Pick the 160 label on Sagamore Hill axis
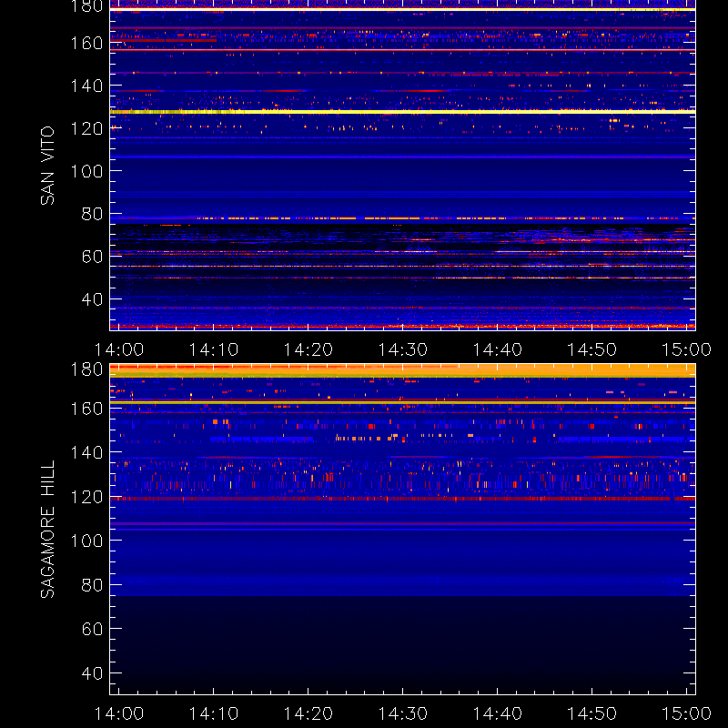 pyautogui.click(x=86, y=409)
